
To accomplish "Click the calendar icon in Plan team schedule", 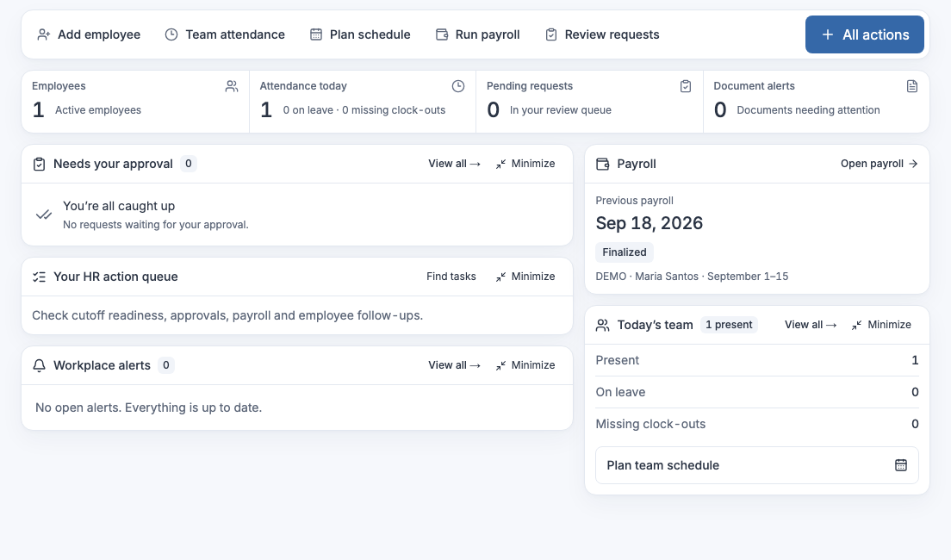I will coord(901,465).
